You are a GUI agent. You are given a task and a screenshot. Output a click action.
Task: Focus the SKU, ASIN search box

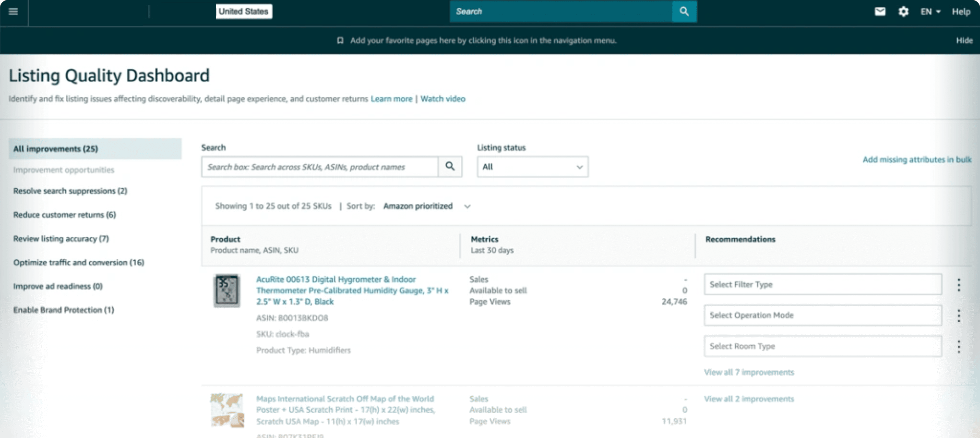[x=320, y=167]
